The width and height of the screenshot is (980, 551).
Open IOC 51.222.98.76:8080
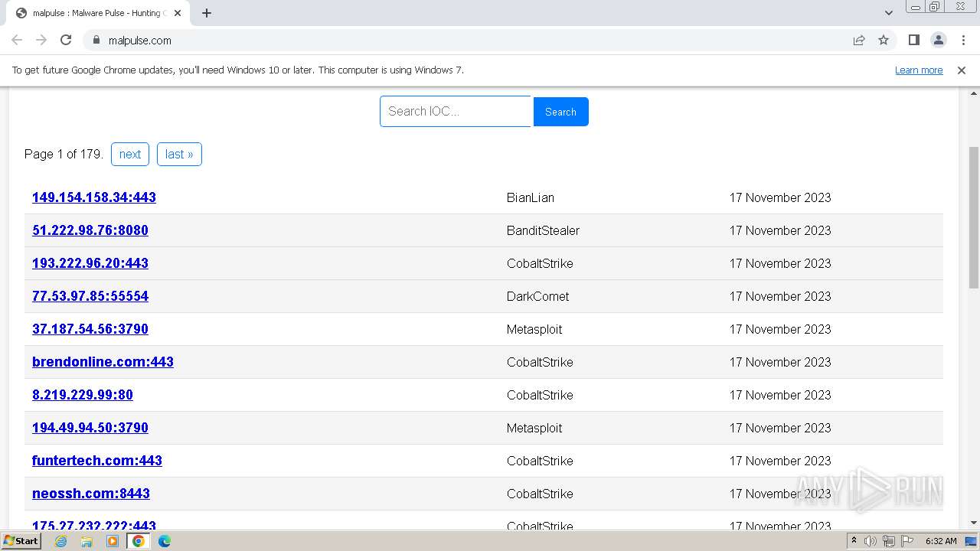pos(90,230)
